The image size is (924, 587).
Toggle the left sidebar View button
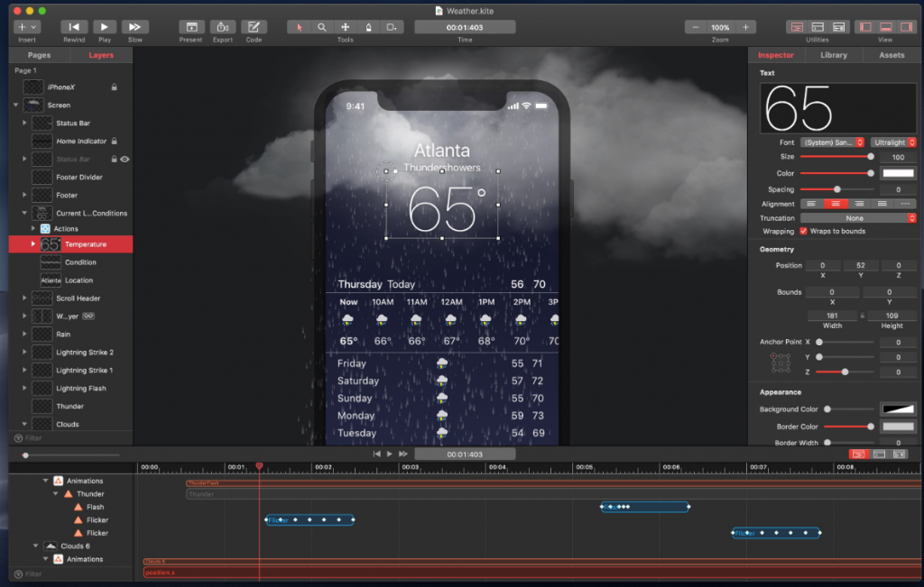(865, 27)
